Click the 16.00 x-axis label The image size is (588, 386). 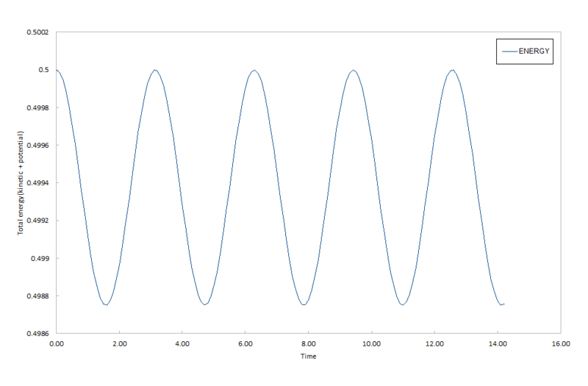click(561, 344)
